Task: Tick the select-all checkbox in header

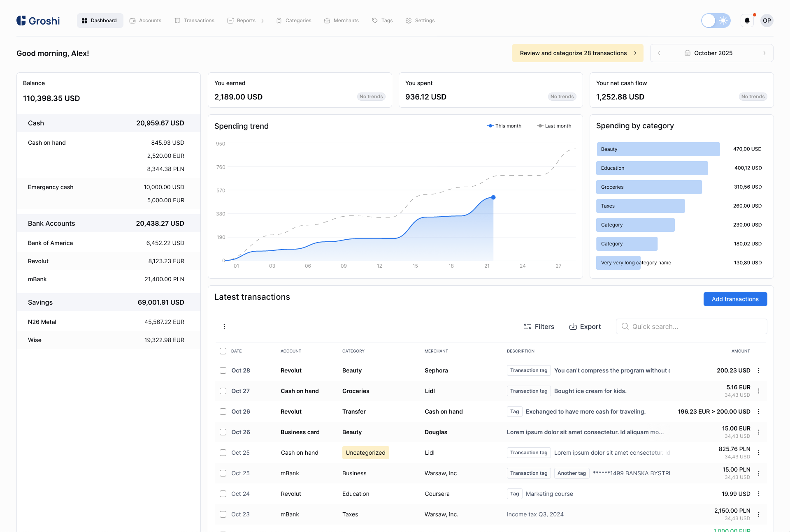Action: [223, 351]
